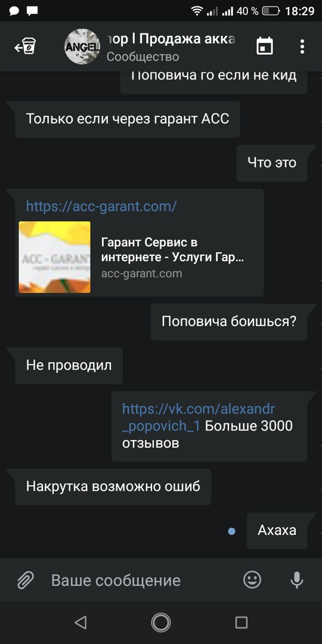This screenshot has width=322, height=644.
Task: Open the vk.com/alexandr_popovich_1 link
Action: (x=199, y=417)
